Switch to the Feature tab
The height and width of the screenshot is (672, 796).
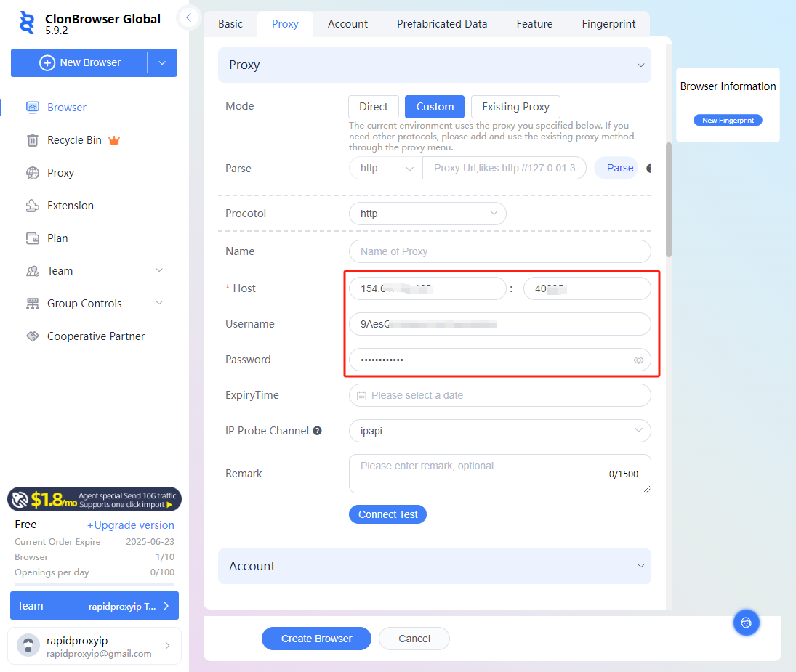click(534, 24)
